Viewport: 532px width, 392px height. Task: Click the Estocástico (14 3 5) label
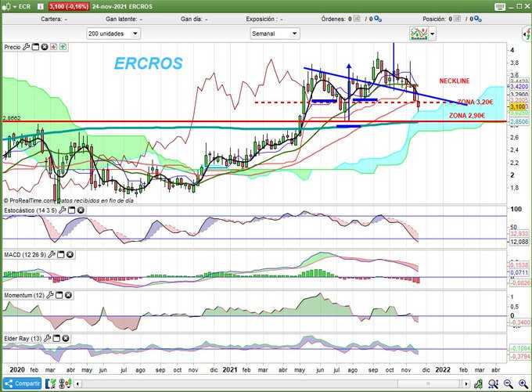coord(31,210)
